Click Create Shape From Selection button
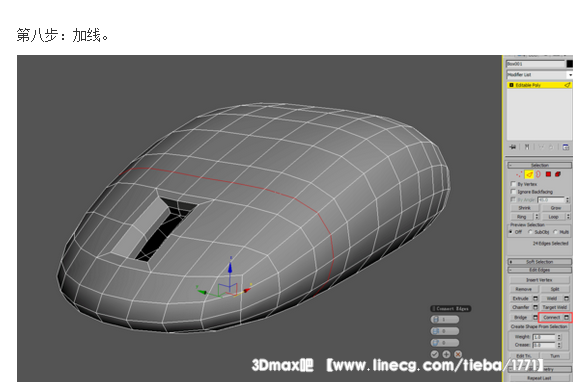This screenshot has height=382, width=573. point(539,326)
